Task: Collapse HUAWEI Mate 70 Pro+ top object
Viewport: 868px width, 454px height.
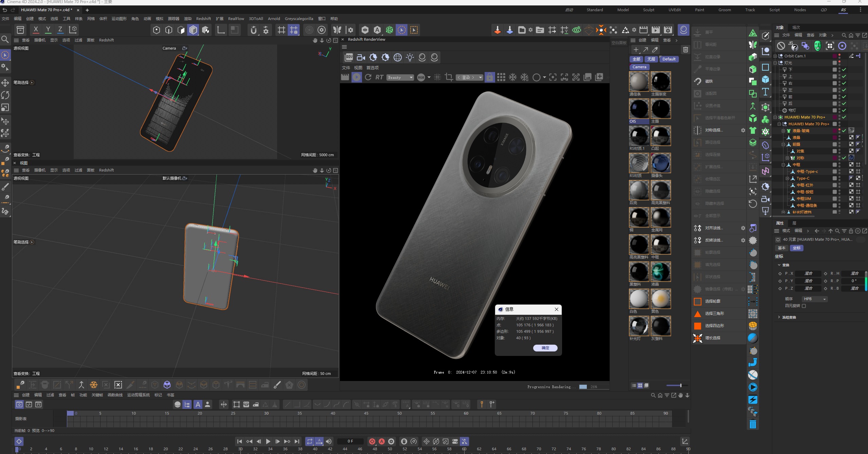Action: pyautogui.click(x=775, y=117)
